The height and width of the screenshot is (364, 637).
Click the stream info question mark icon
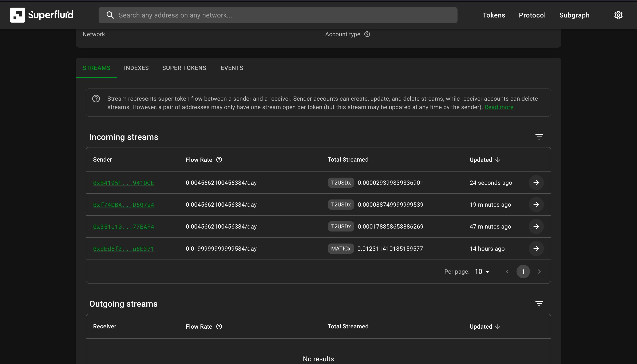[x=96, y=99]
